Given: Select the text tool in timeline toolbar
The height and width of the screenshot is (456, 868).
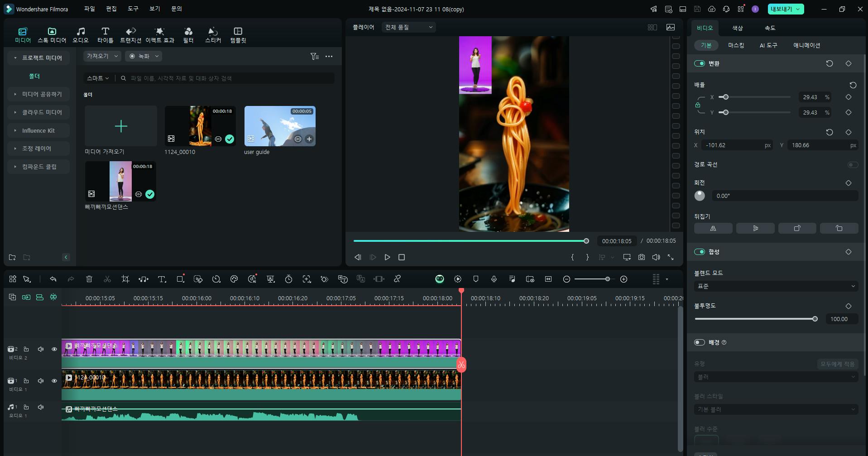Looking at the screenshot, I should (x=162, y=279).
